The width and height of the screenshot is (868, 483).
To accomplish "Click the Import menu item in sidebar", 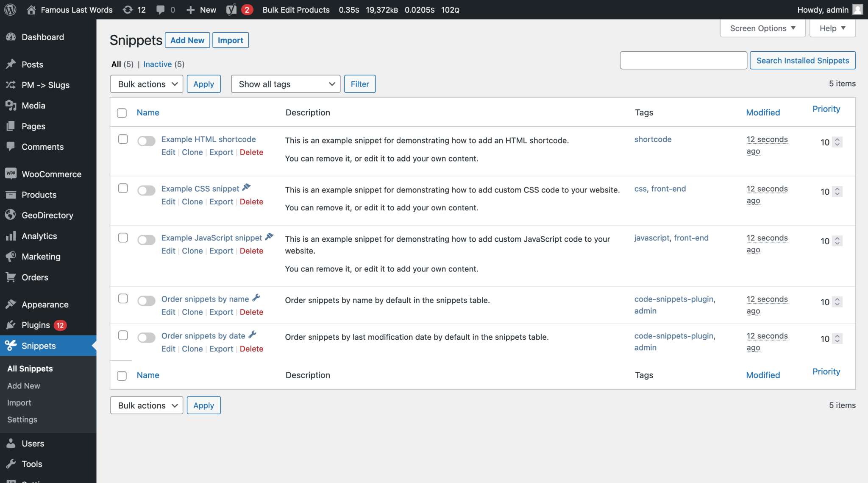I will (x=19, y=402).
